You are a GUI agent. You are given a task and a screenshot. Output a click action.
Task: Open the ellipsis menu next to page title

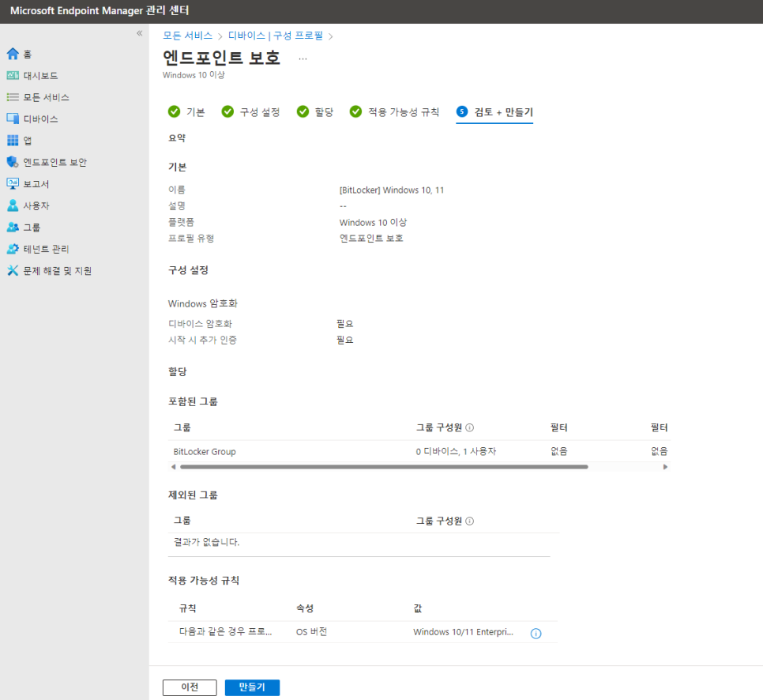click(303, 58)
